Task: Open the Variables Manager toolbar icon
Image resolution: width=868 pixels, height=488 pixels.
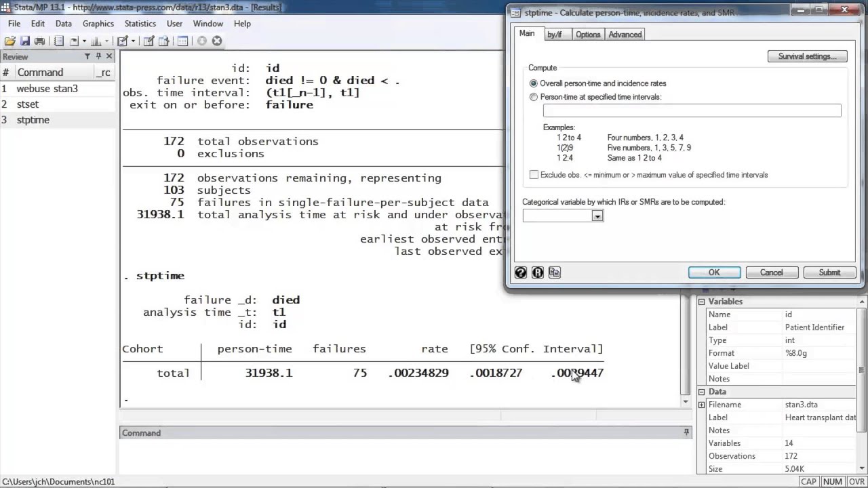Action: [x=182, y=41]
